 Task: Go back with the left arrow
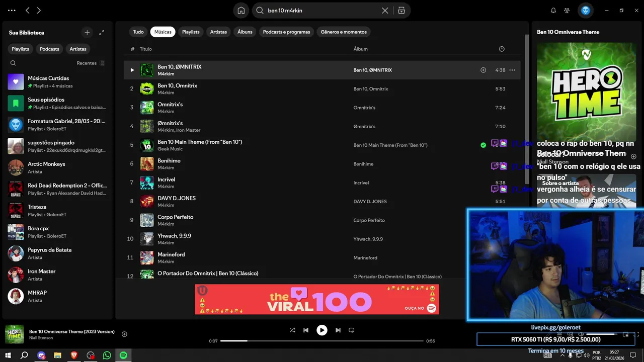point(28,10)
